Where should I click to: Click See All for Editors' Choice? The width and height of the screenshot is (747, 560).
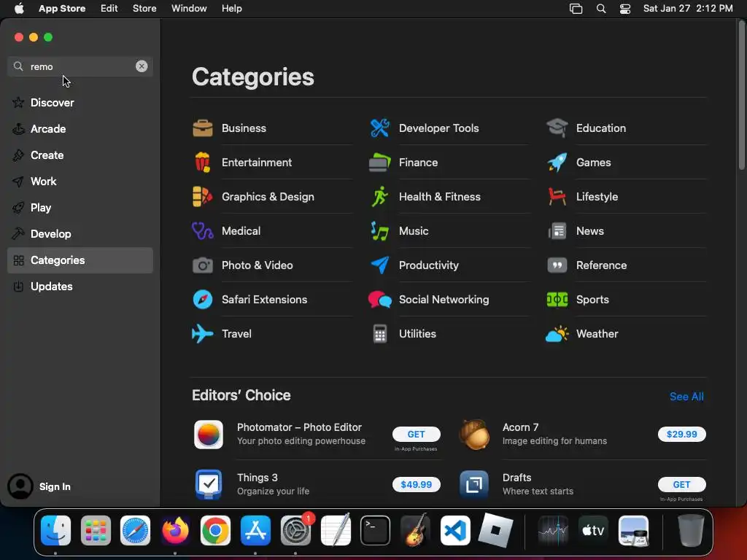686,396
